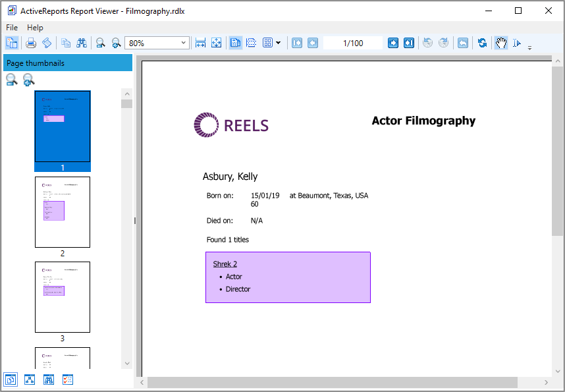Maximize the Report Viewer window
Viewport: 565px width, 392px height.
click(518, 11)
